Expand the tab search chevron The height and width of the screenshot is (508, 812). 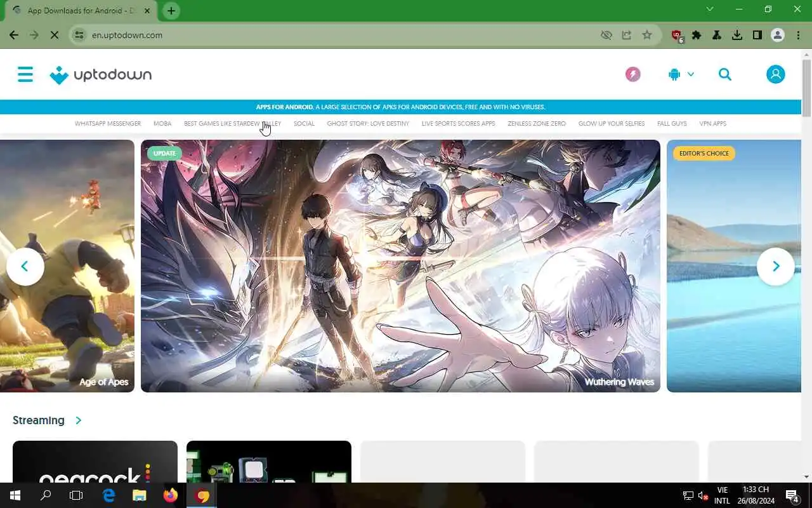point(710,10)
